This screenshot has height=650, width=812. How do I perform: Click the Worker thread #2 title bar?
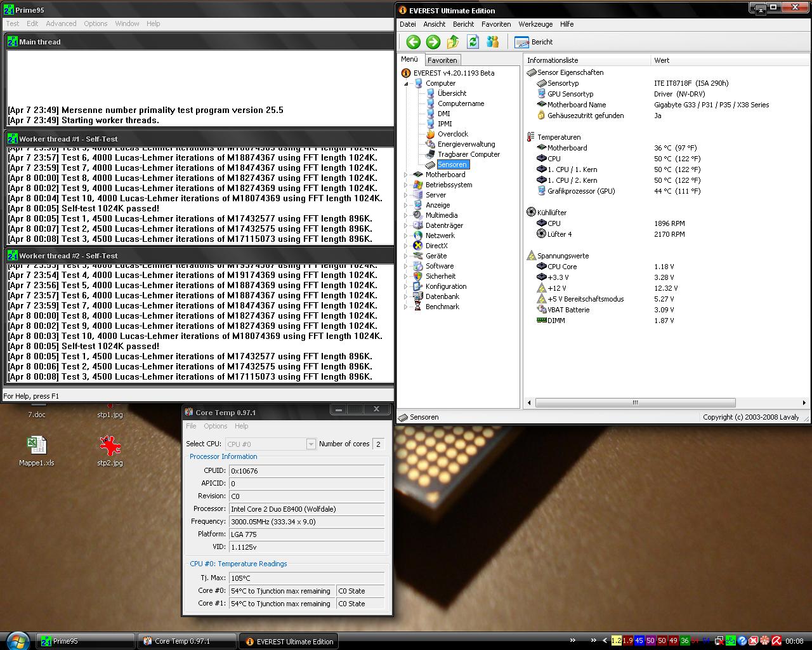(x=200, y=256)
